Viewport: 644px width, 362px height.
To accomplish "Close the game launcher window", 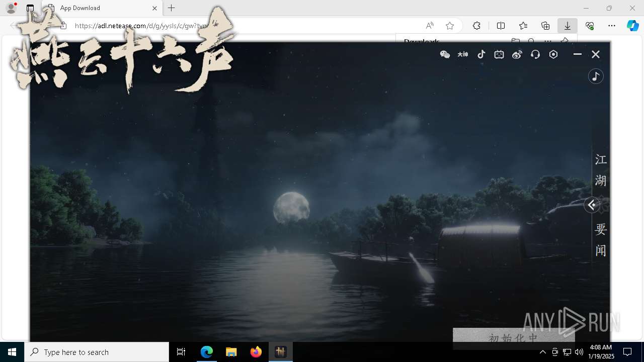I will point(596,54).
